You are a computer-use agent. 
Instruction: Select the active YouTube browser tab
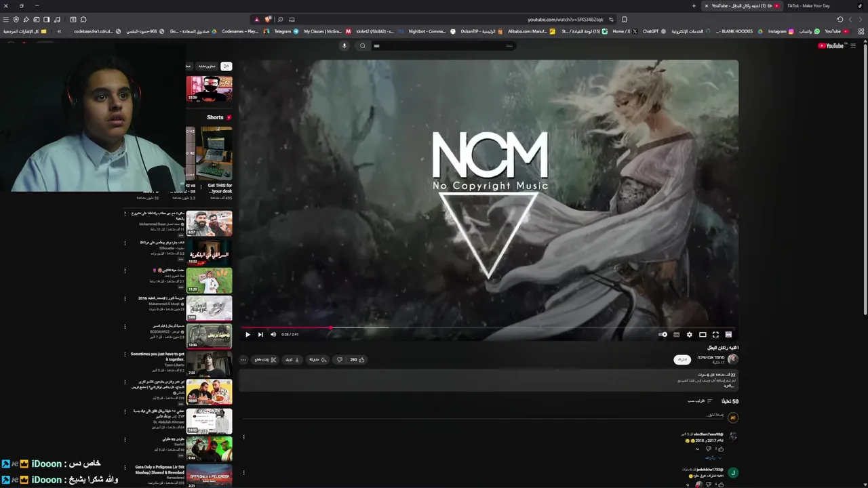pos(743,5)
